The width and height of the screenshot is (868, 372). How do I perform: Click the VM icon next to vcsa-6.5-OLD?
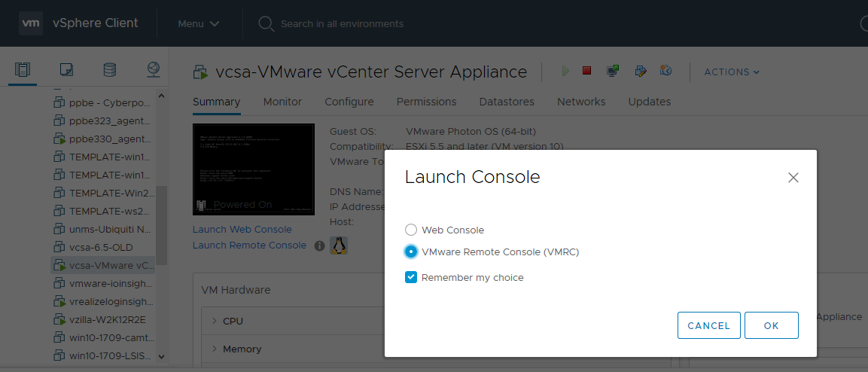click(59, 248)
